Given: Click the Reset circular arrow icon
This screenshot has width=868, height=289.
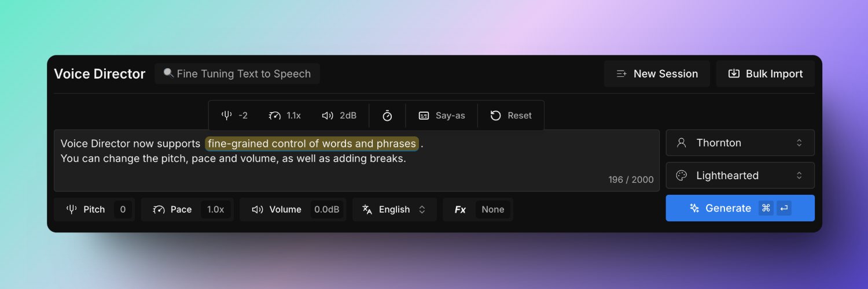Looking at the screenshot, I should coord(495,116).
